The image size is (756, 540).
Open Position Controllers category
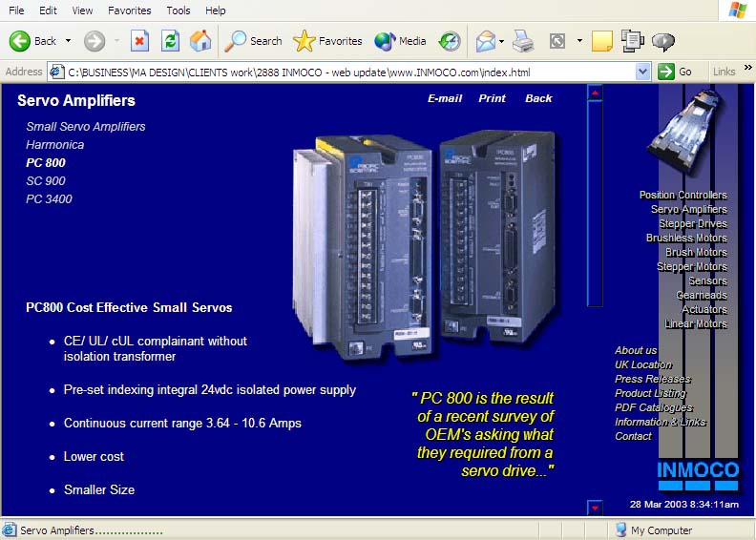coord(682,195)
